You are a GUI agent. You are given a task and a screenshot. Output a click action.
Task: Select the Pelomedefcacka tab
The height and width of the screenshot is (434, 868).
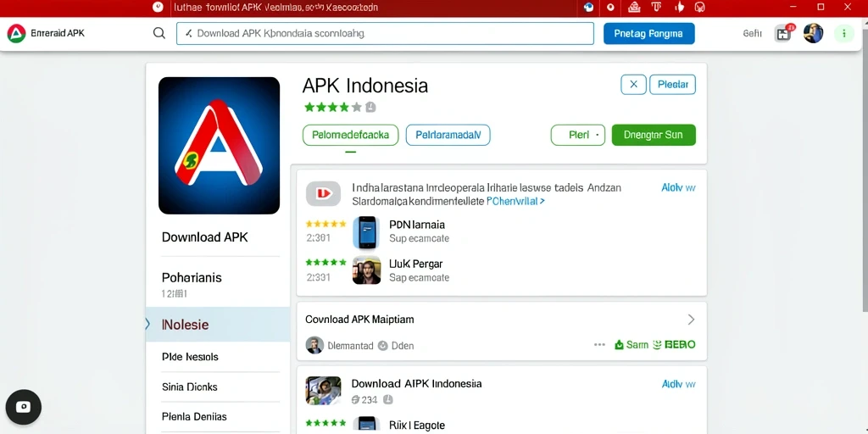350,135
